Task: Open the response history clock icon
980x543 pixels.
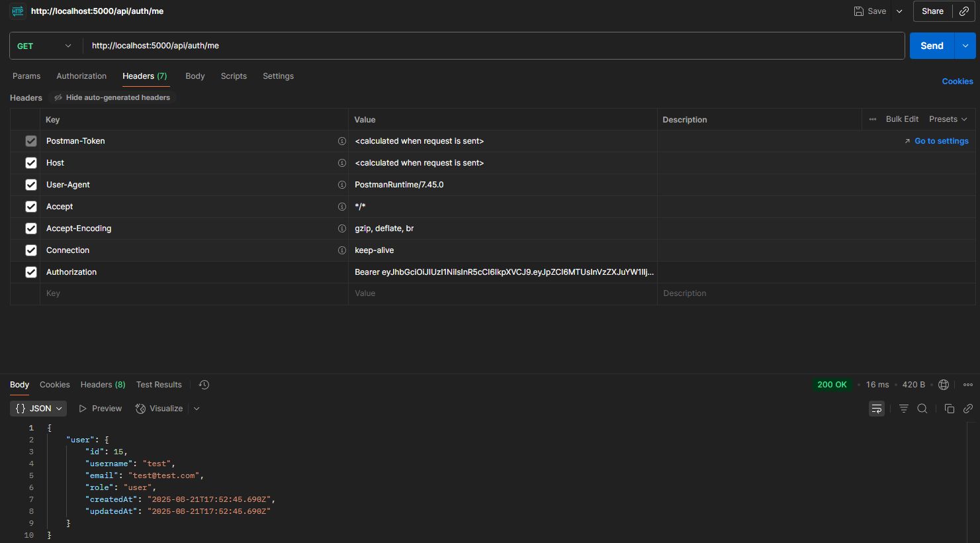Action: 204,385
